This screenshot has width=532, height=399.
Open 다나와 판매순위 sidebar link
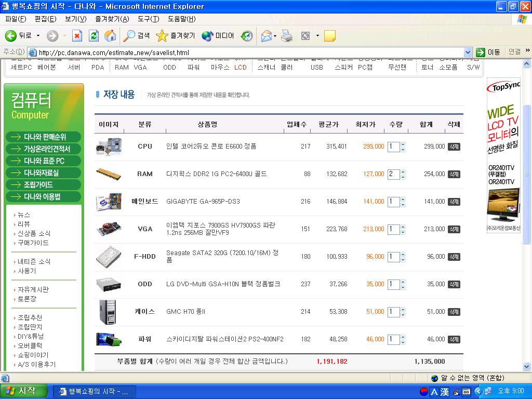click(x=44, y=137)
